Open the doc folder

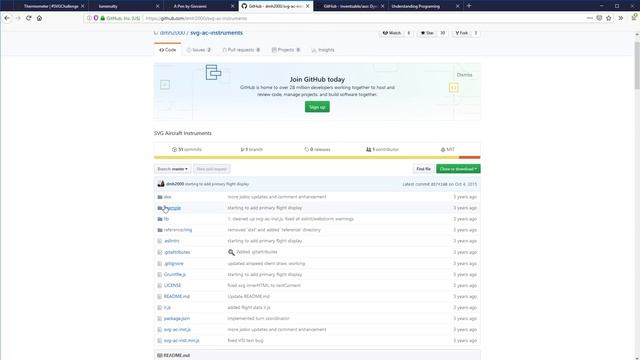pyautogui.click(x=167, y=197)
